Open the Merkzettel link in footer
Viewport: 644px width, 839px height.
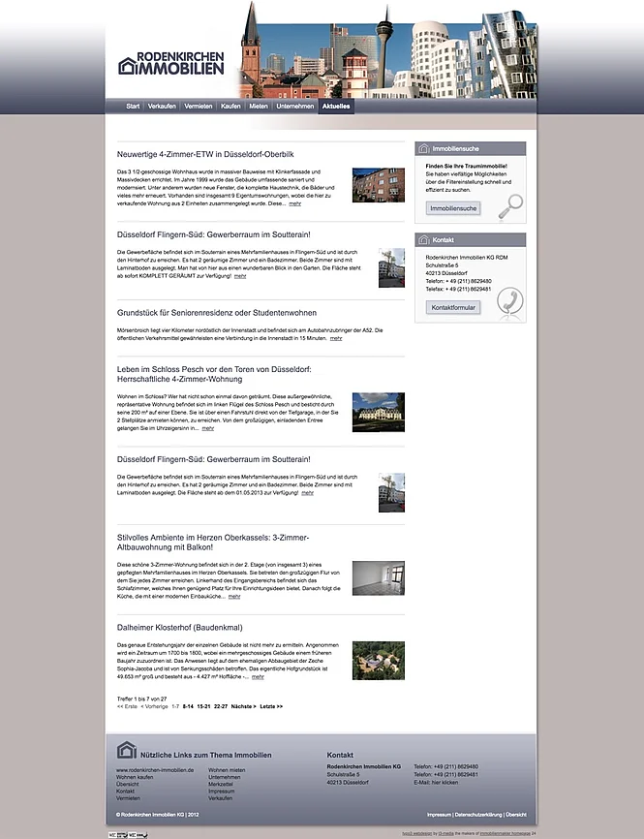pos(221,784)
